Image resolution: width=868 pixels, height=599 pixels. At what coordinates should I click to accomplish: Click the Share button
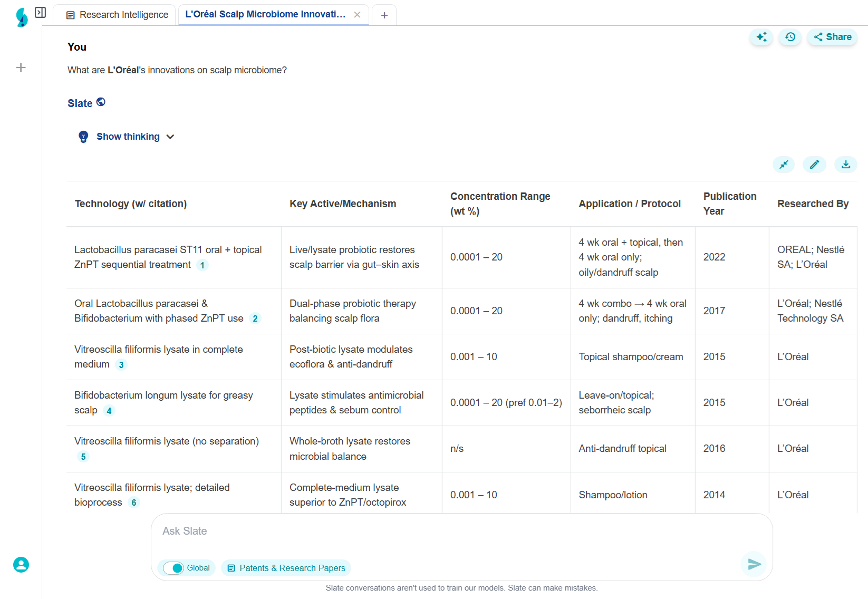click(x=832, y=37)
